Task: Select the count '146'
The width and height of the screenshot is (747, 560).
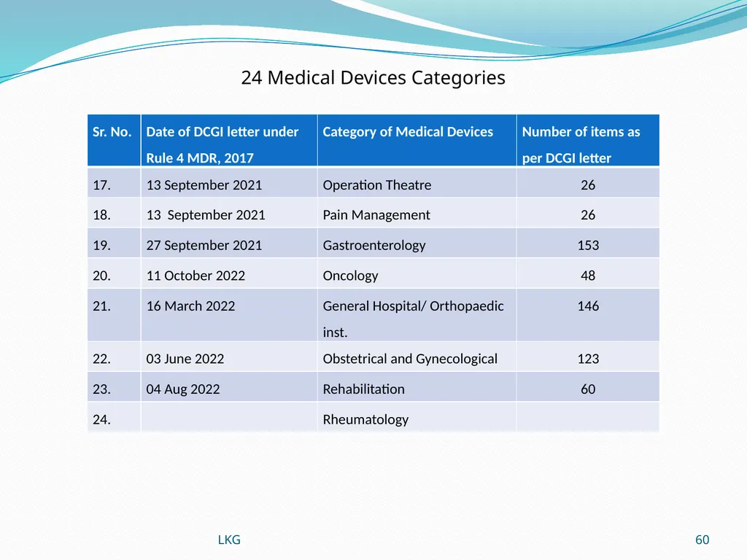Action: (589, 315)
